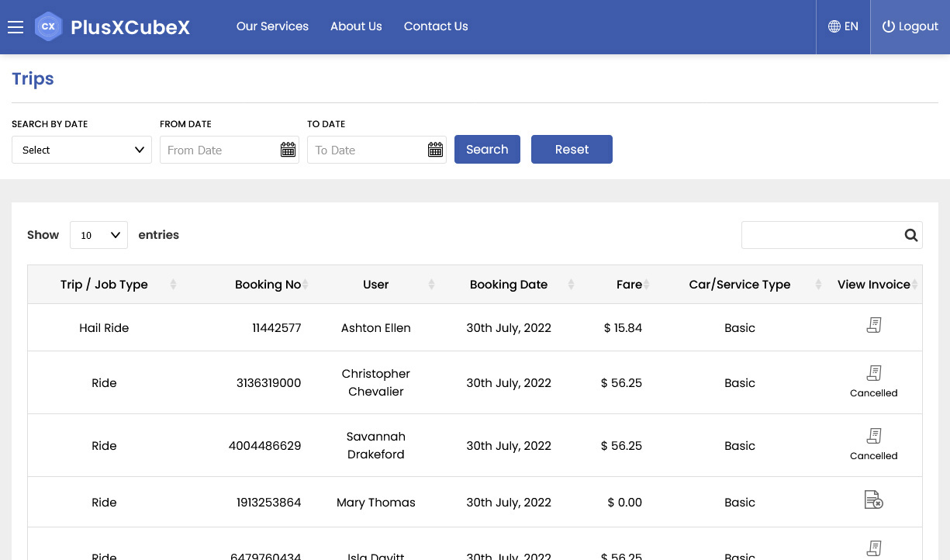
Task: Click user name Savannah Drakeford
Action: click(x=376, y=445)
